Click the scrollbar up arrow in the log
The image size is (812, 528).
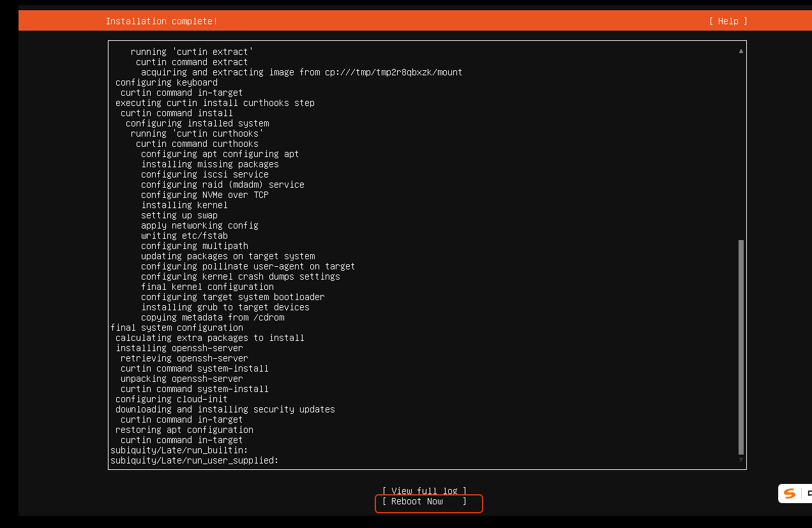click(x=741, y=50)
